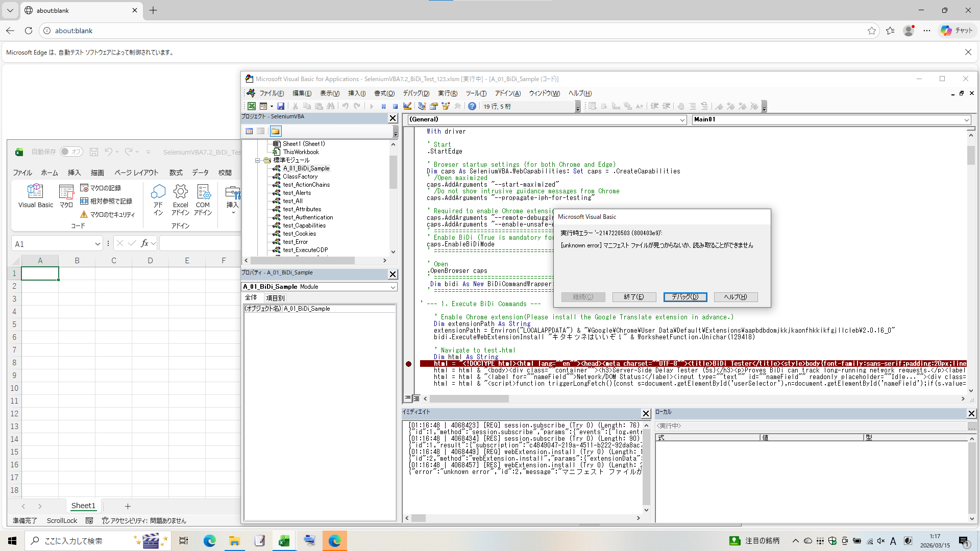This screenshot has height=551, width=980.
Task: Switch to Procedure View in code window
Action: 408,398
